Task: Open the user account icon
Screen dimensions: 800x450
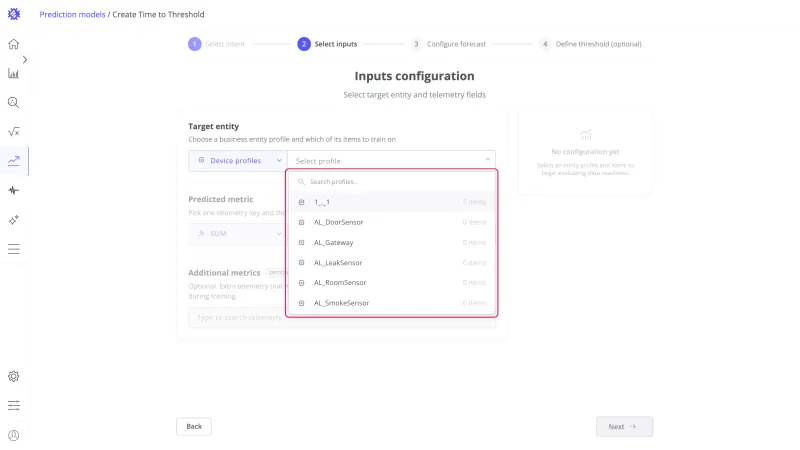Action: (x=14, y=435)
